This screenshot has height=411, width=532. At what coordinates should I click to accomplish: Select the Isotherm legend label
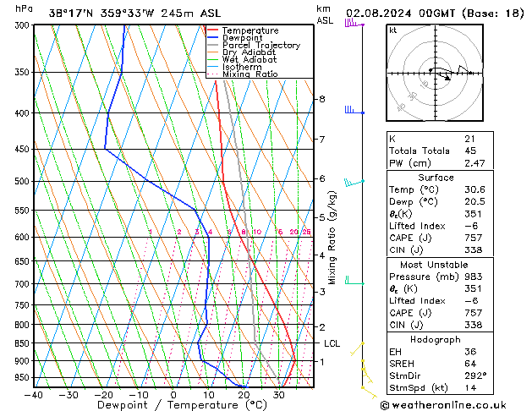pos(242,67)
